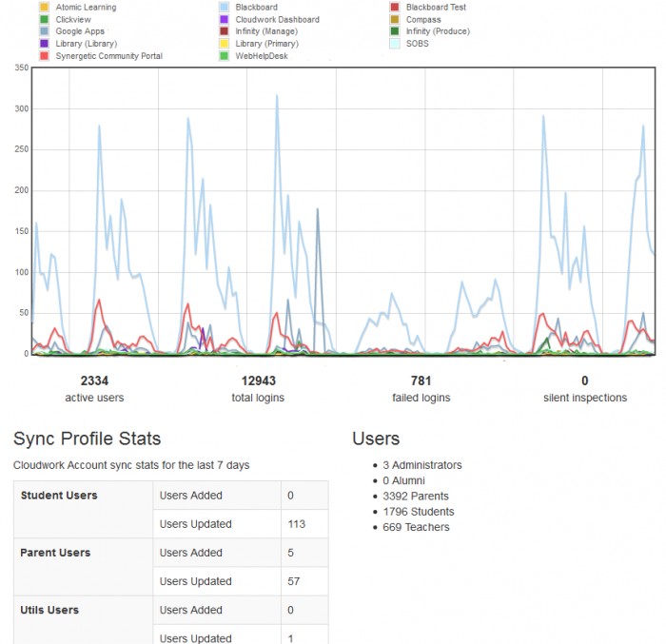This screenshot has width=666, height=644.
Task: Click the 3392 Parents list item
Action: pyautogui.click(x=416, y=496)
